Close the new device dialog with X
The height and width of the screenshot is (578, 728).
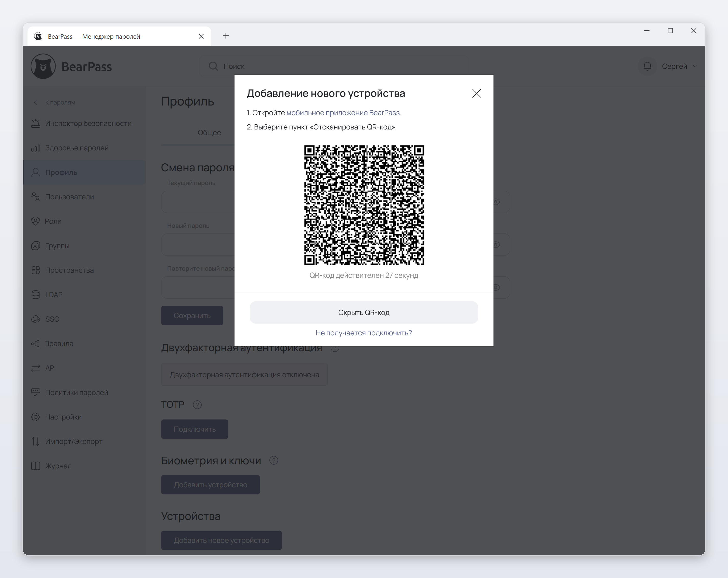point(476,93)
